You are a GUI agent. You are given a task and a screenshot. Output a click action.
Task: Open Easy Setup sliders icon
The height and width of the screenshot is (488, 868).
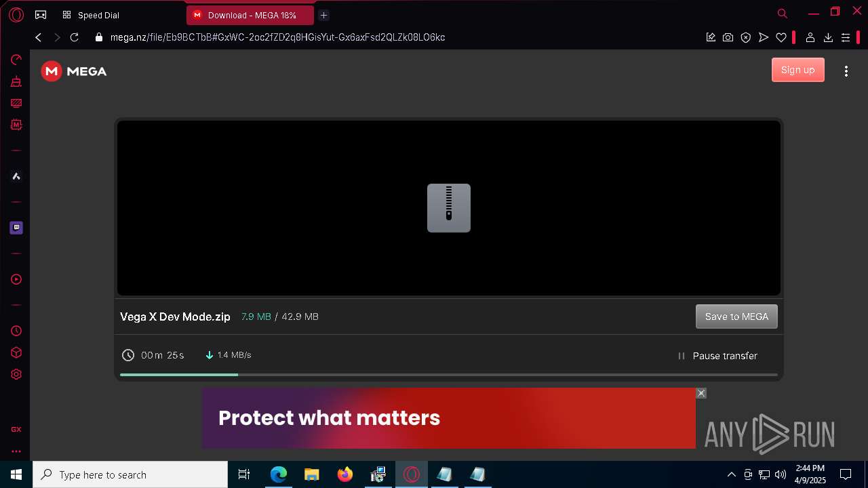(846, 37)
